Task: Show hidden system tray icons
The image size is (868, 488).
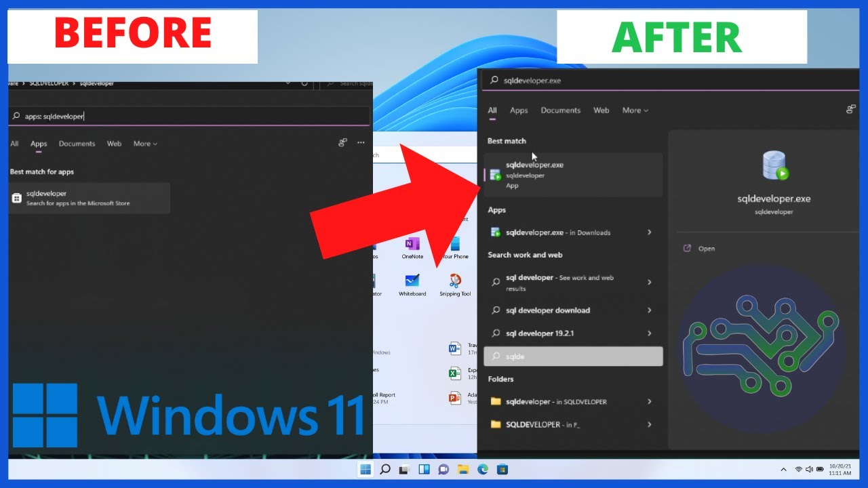Action: (784, 469)
